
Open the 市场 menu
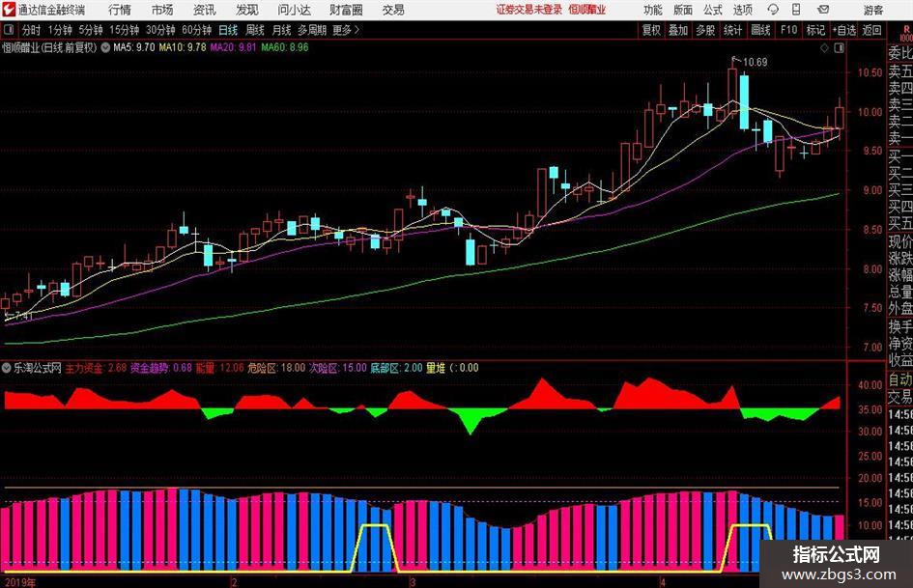click(x=162, y=10)
